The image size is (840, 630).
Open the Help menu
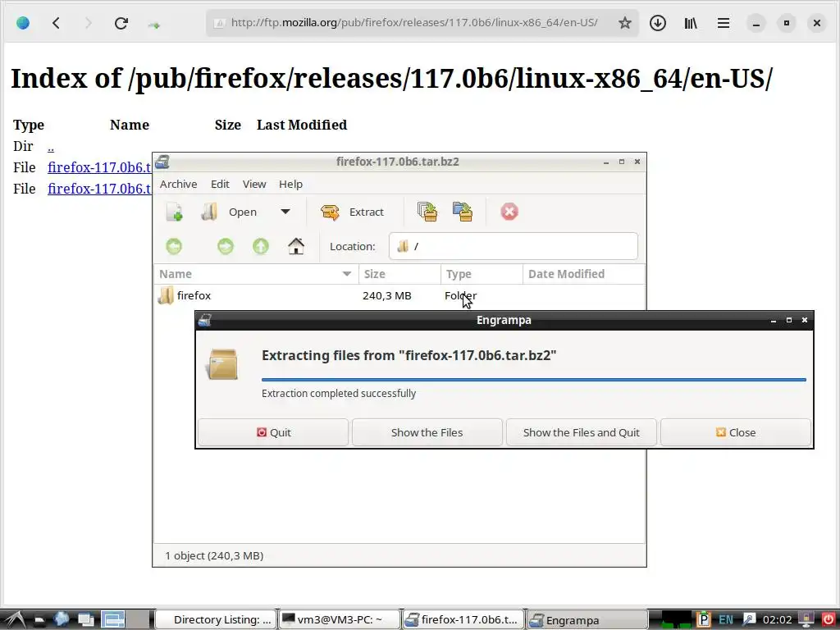(290, 184)
